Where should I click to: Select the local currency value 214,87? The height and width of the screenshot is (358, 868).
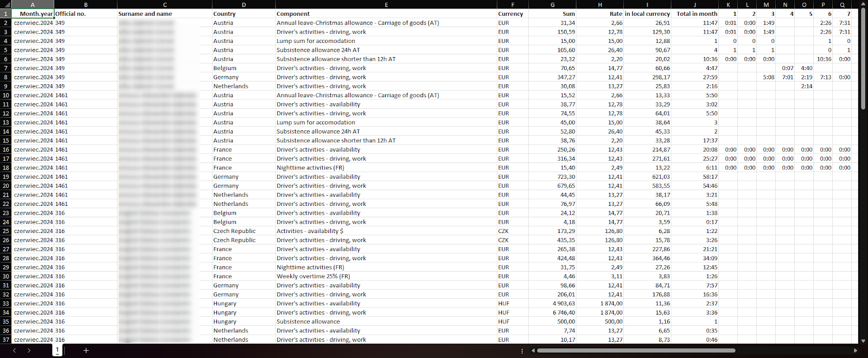click(x=648, y=149)
